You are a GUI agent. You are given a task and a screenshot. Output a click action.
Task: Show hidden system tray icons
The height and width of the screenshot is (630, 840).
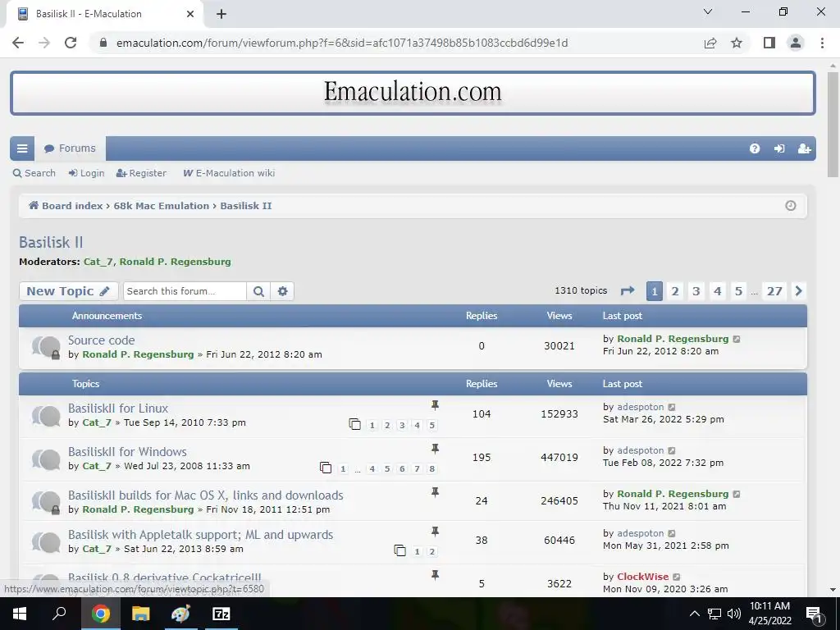694,614
